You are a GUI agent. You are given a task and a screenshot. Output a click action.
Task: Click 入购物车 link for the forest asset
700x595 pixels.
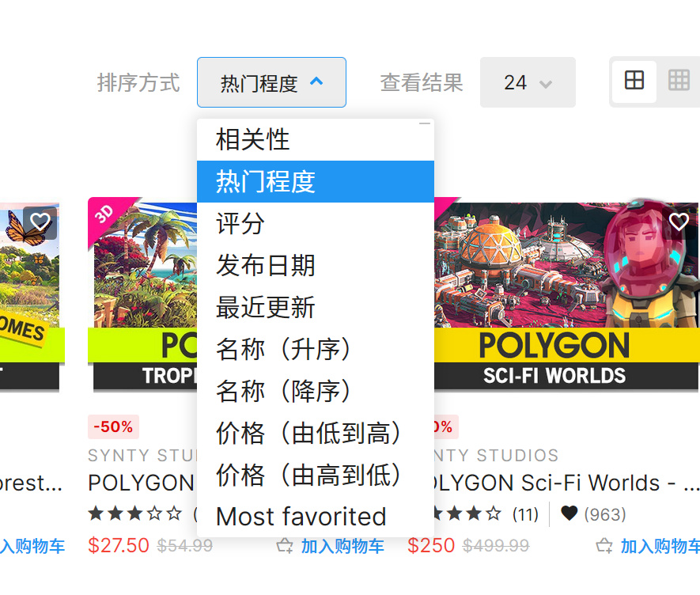[x=32, y=546]
